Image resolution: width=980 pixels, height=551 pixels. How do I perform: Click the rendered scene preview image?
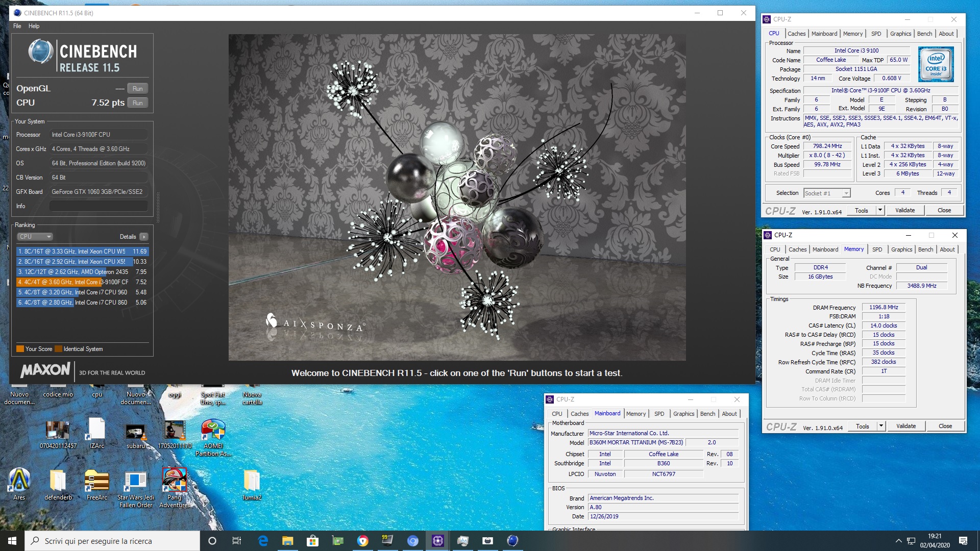(x=457, y=197)
